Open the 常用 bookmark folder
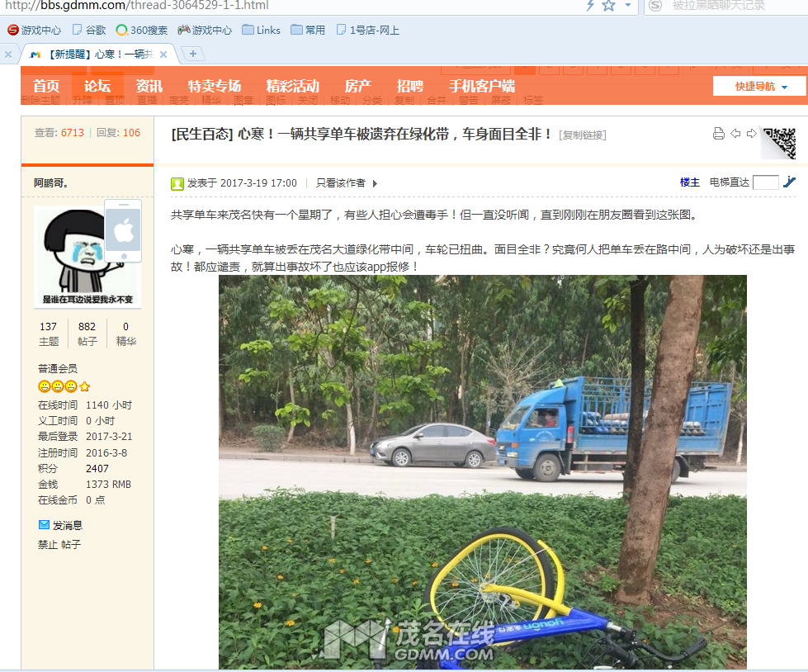 (308, 30)
